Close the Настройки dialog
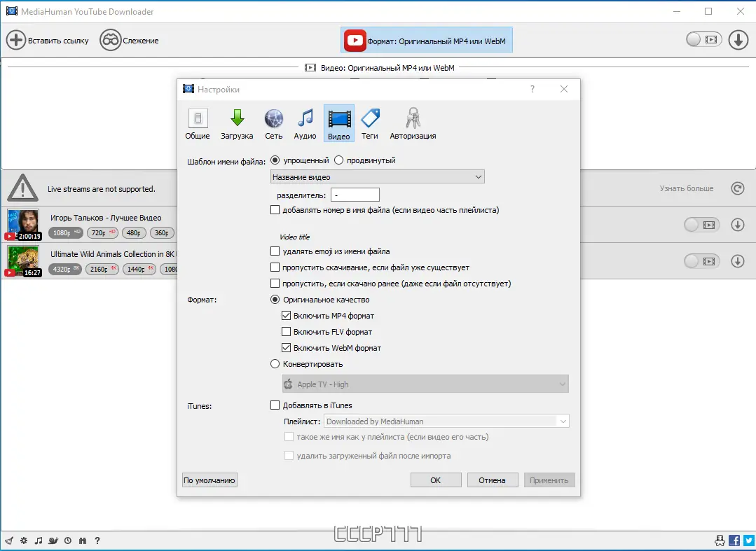 pos(564,89)
